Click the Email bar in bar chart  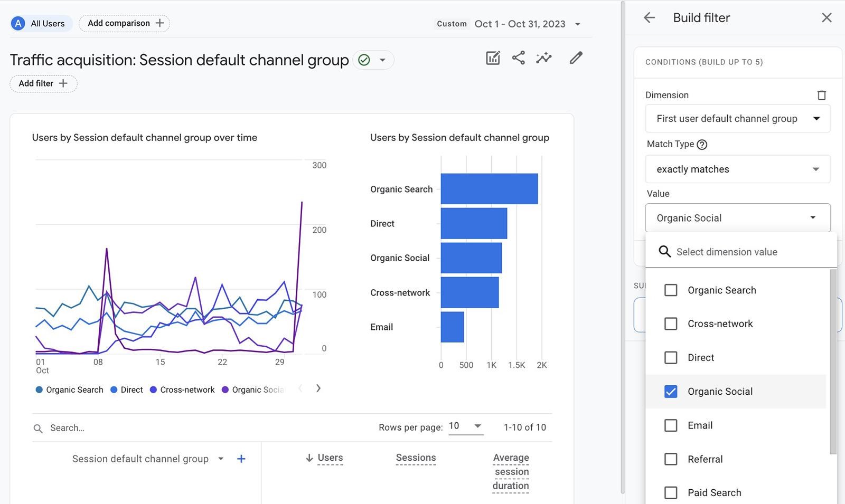point(452,327)
